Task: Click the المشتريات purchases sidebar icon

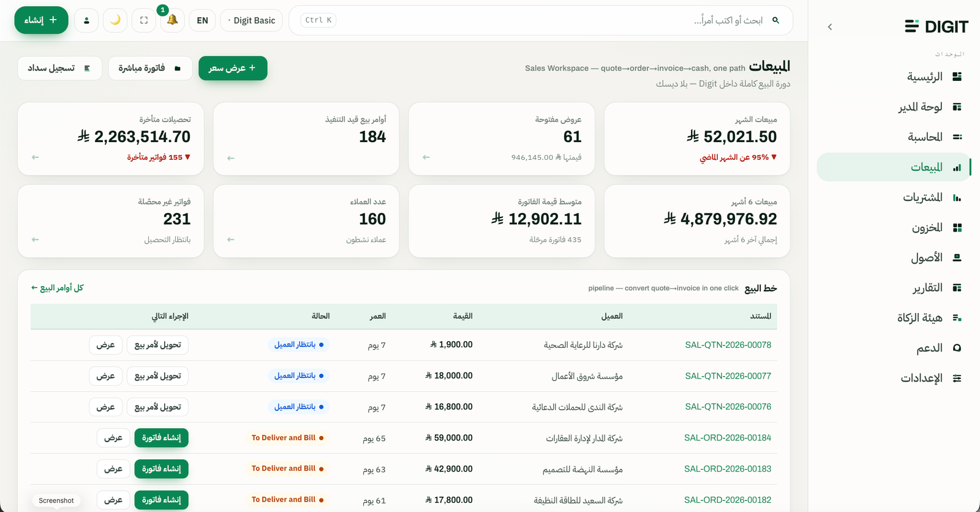Action: coord(957,197)
